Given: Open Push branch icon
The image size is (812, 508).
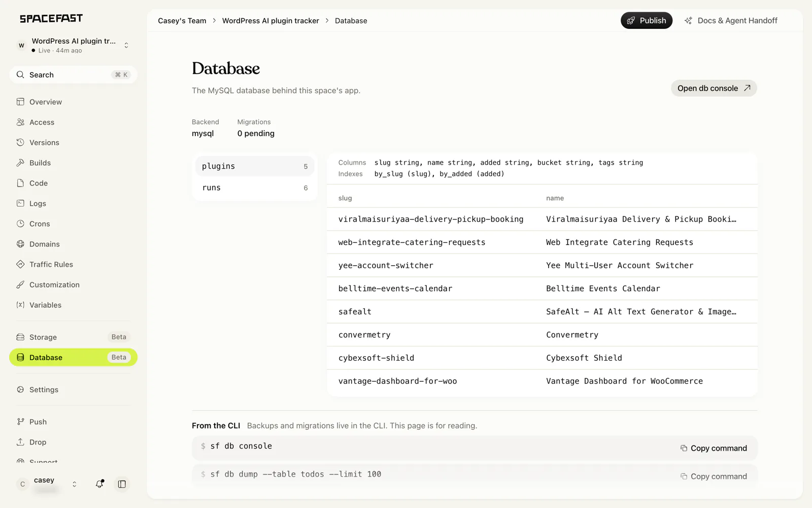Looking at the screenshot, I should (x=20, y=422).
